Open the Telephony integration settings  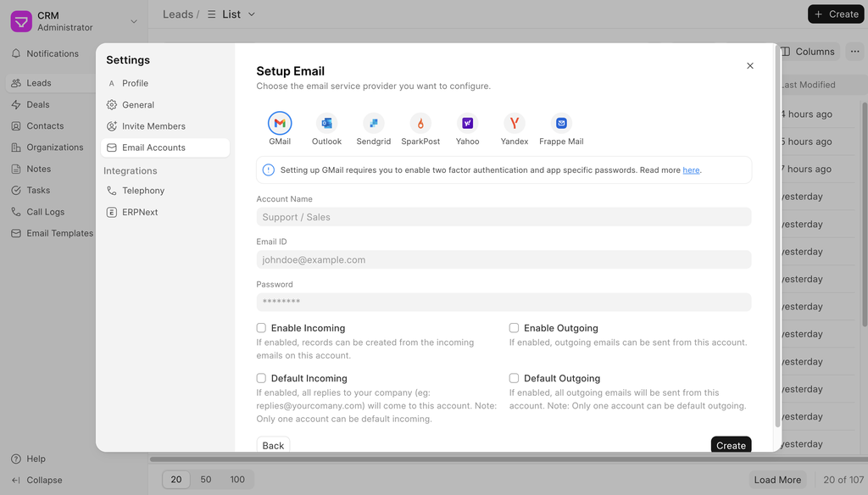(x=143, y=191)
